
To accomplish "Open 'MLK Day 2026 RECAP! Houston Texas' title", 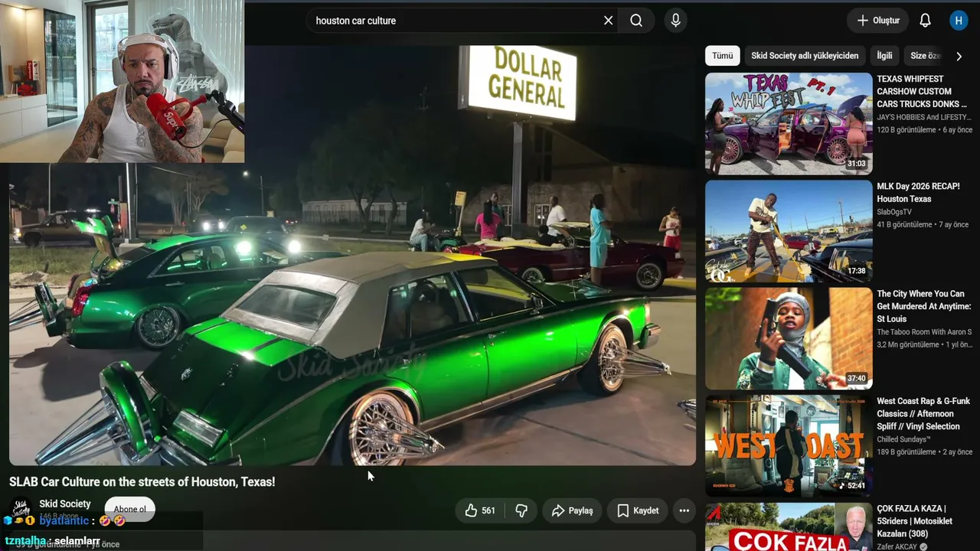I will 918,192.
